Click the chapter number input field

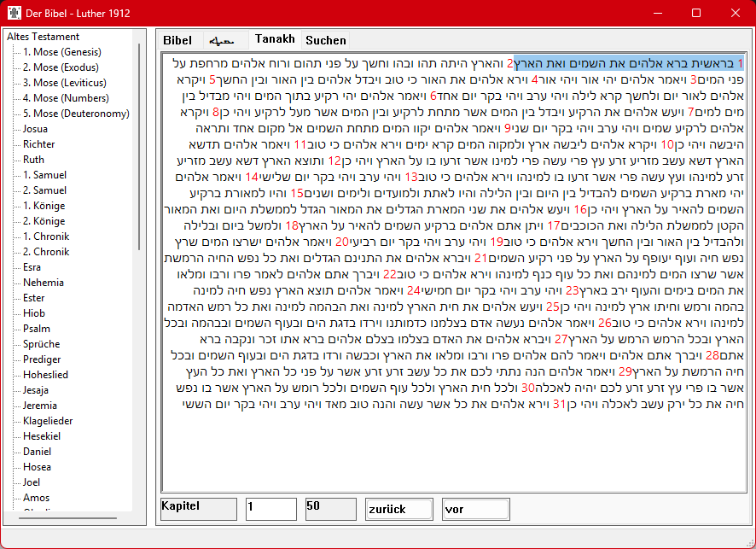click(x=271, y=509)
